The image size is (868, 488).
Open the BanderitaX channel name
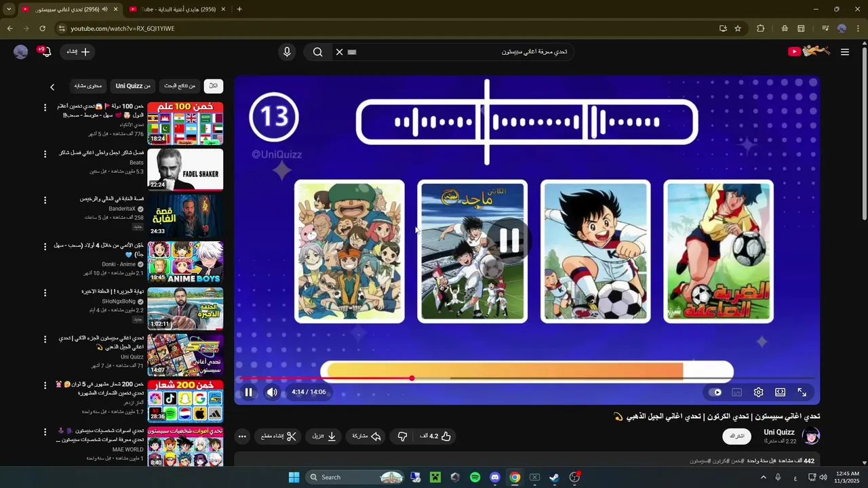122,209
